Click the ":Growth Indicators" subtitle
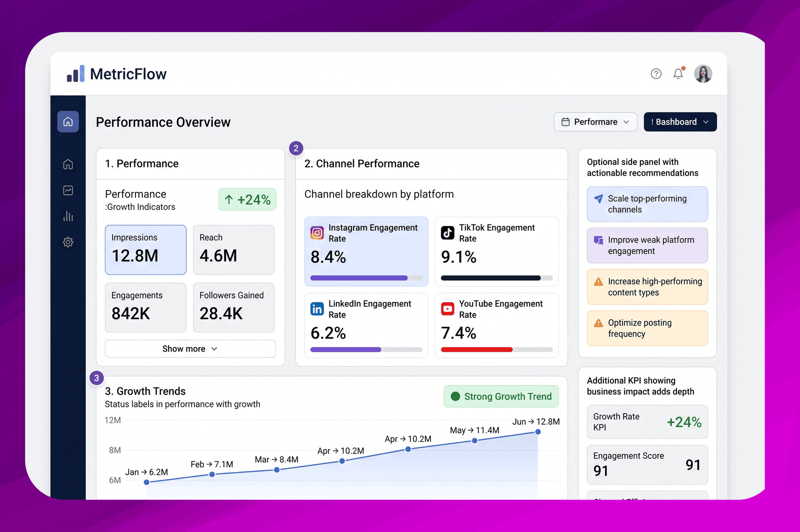This screenshot has height=532, width=800. coord(140,207)
